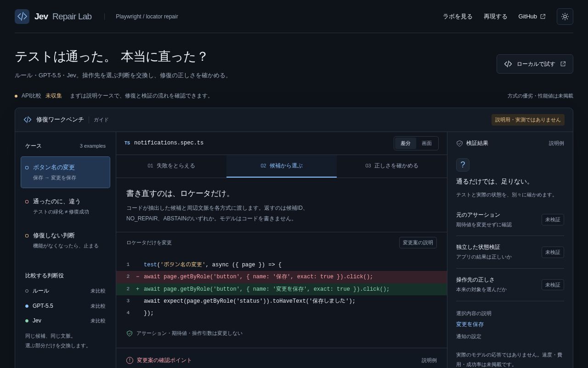The height and width of the screenshot is (368, 588).
Task: Open the GitHub link
Action: click(532, 17)
